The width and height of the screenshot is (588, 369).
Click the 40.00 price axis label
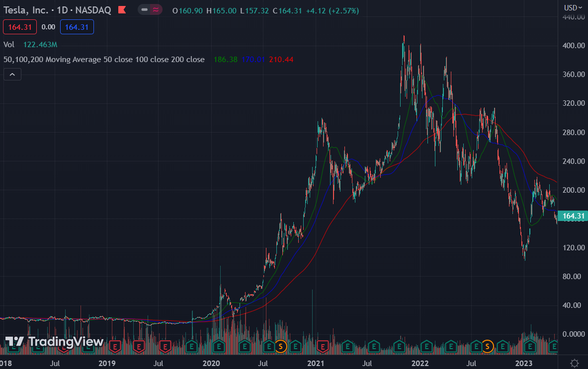click(x=572, y=305)
